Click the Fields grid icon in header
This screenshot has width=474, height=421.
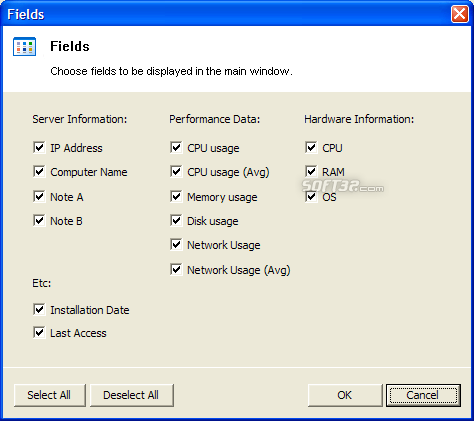pyautogui.click(x=24, y=47)
